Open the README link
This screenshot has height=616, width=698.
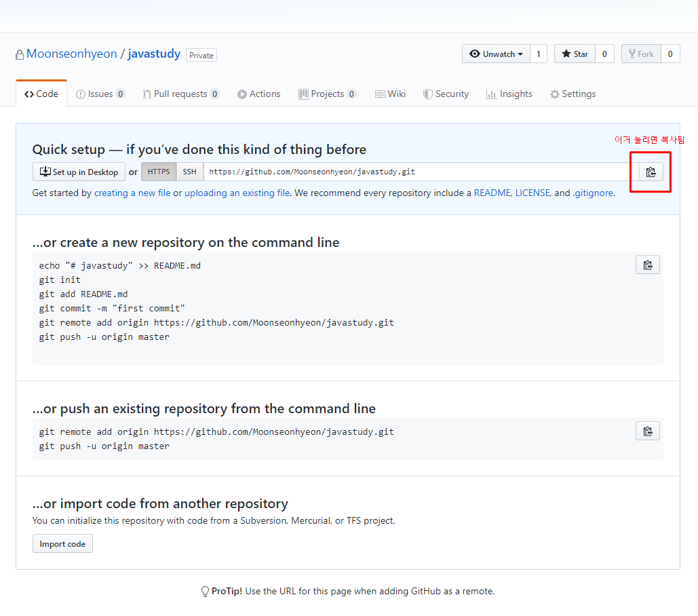pos(492,193)
